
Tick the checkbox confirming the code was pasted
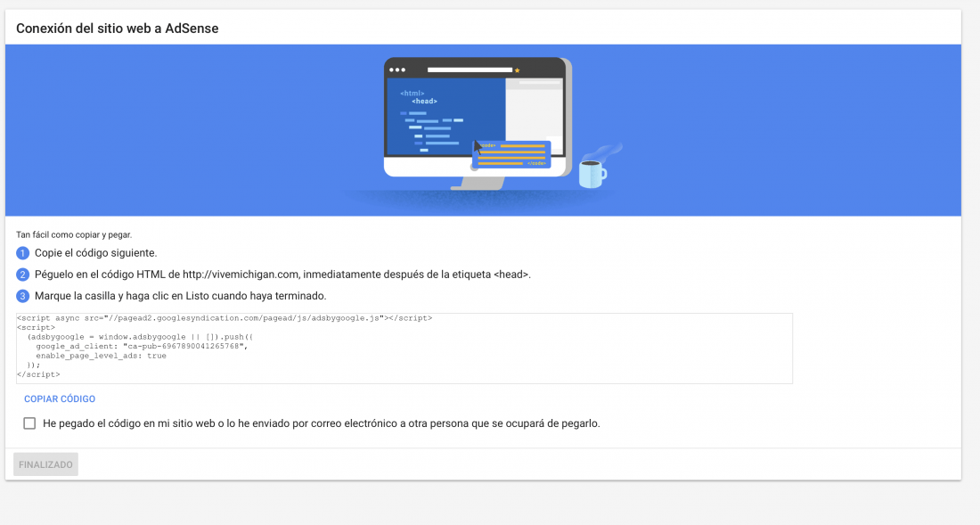(x=29, y=423)
